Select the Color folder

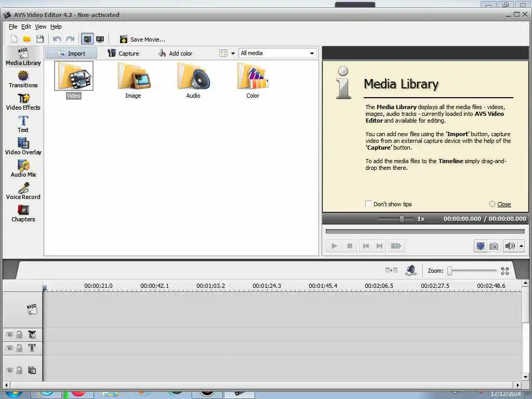point(253,80)
